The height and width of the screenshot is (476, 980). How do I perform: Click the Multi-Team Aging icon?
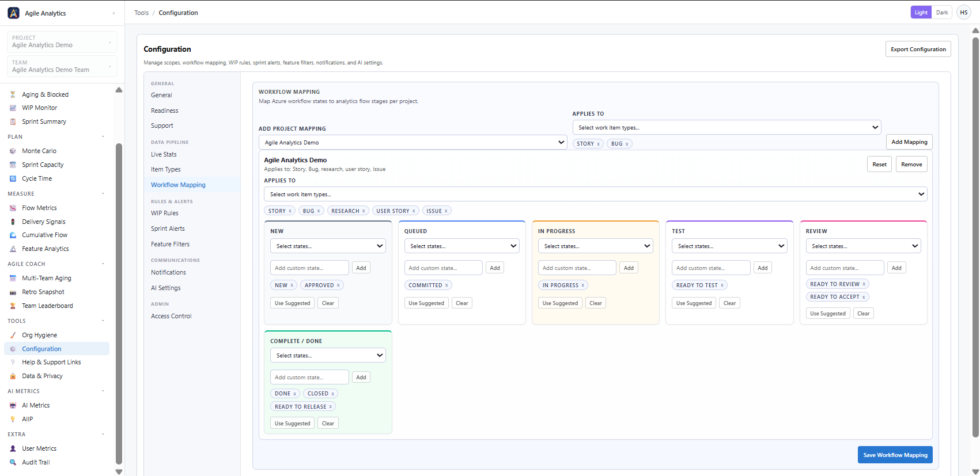(x=13, y=278)
